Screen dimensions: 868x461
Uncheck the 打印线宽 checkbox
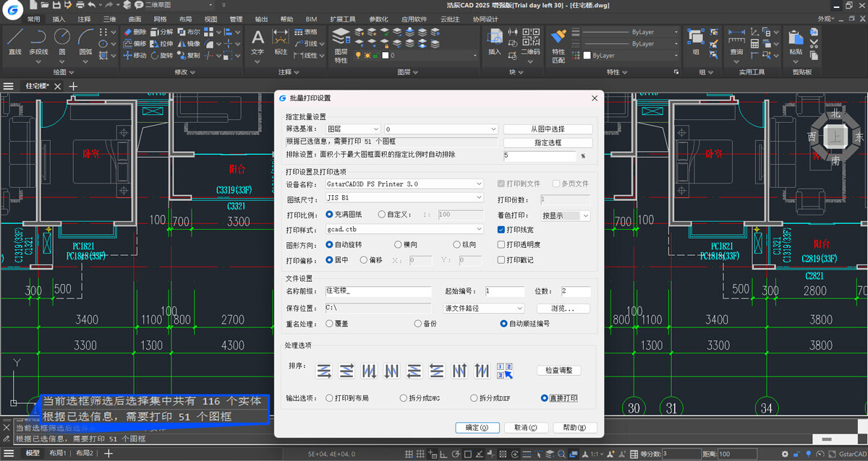[x=501, y=230]
